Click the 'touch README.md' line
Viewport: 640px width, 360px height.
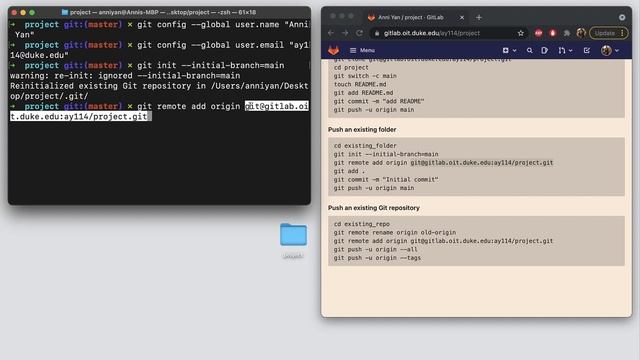[360, 84]
